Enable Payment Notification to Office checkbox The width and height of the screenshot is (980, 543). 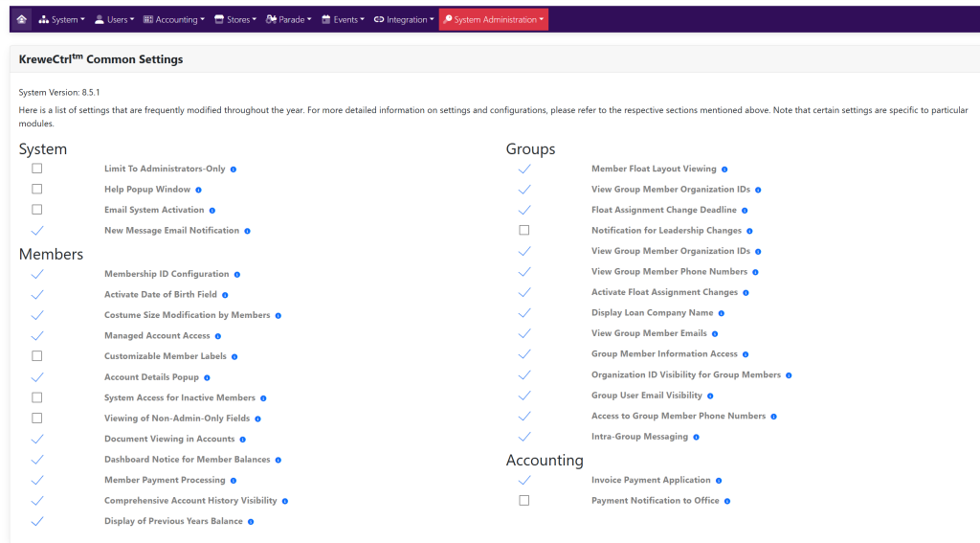tap(524, 501)
